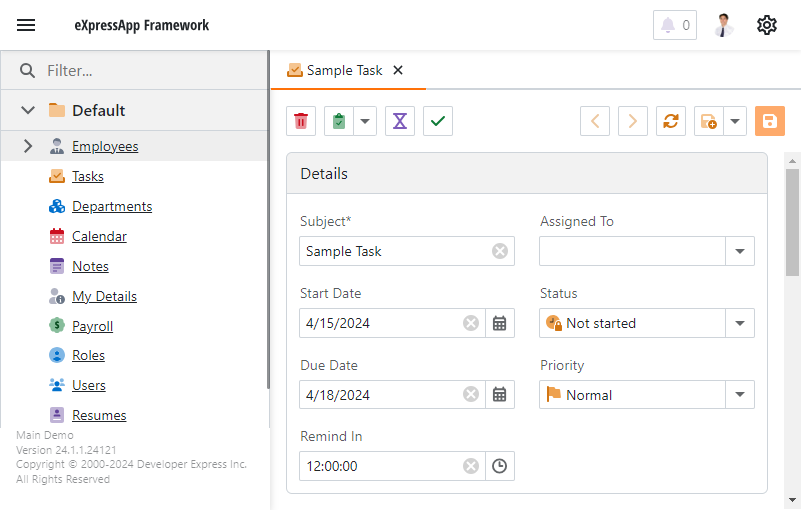Open the Start Date calendar picker

coord(500,323)
